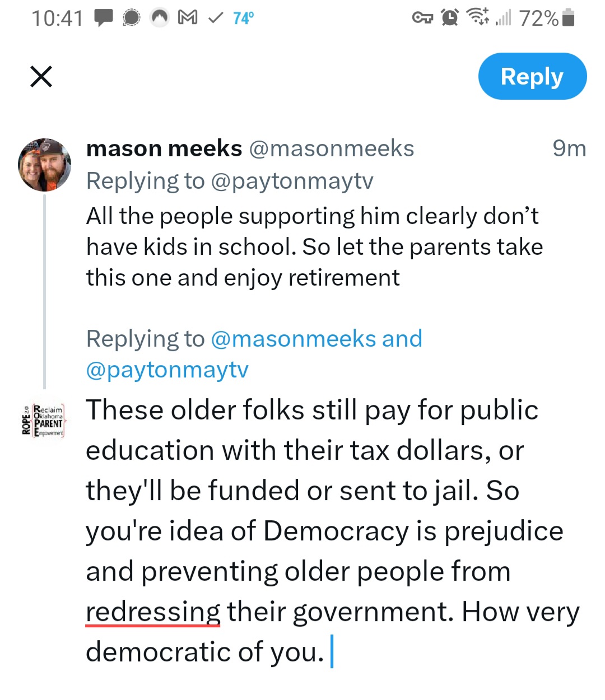
Task: Tap the Reclaim Oklahoma Parent Empowerment avatar
Action: coord(44,421)
